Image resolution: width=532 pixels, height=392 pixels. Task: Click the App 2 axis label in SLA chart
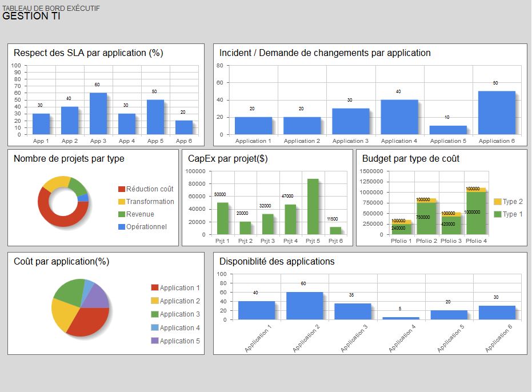tap(70, 141)
